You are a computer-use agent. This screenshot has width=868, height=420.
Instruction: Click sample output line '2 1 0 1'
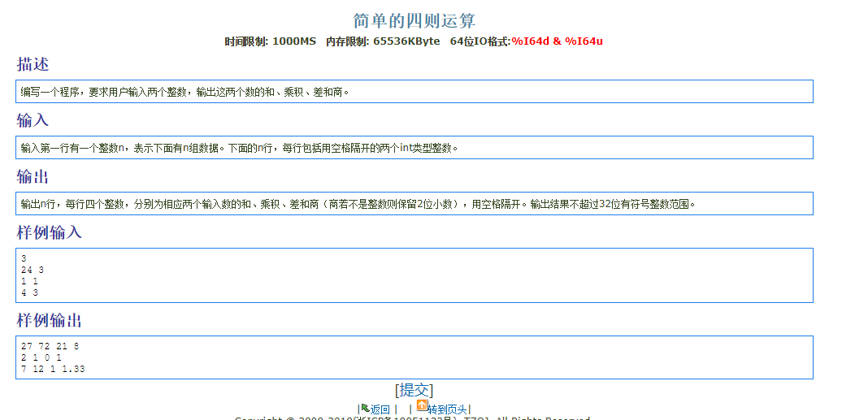(41, 357)
